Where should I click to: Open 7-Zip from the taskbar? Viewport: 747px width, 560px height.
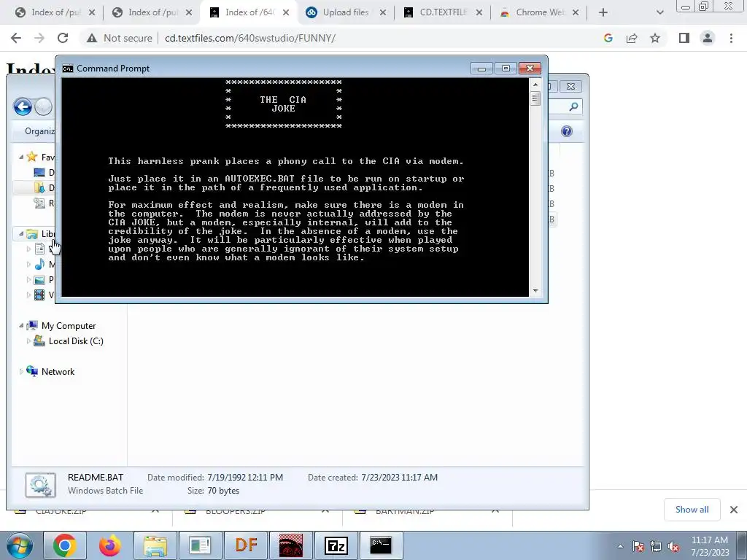(336, 545)
